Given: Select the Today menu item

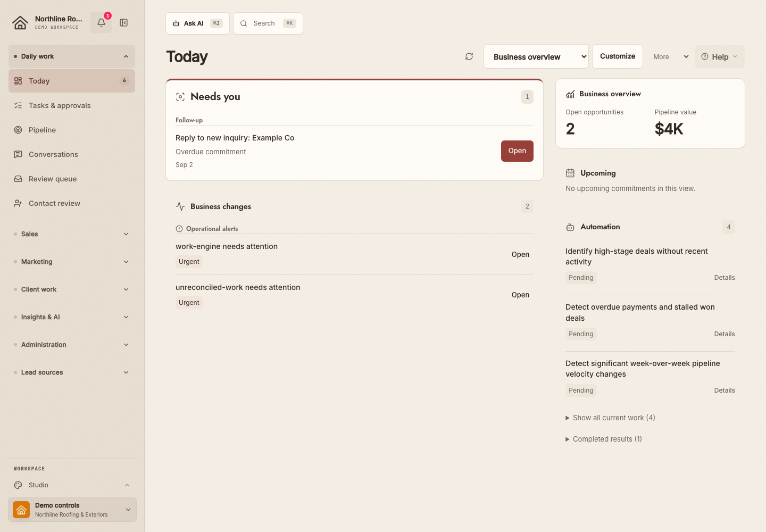Looking at the screenshot, I should tap(72, 81).
